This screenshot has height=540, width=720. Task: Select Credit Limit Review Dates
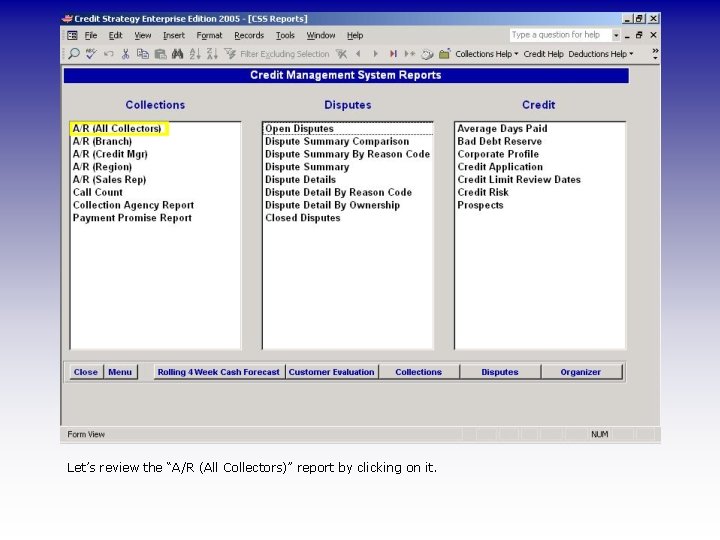(x=519, y=180)
